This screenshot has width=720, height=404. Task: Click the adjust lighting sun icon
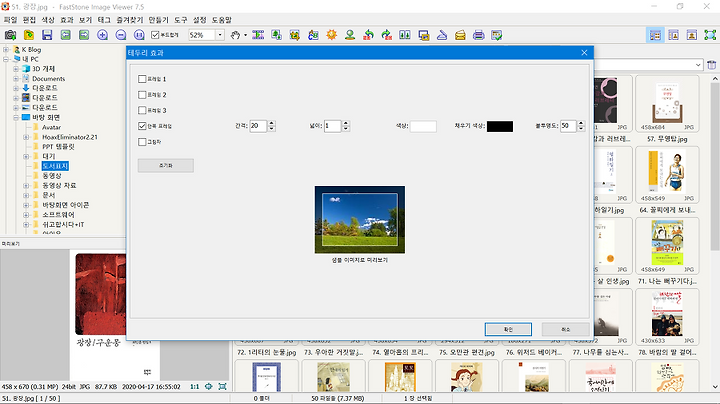tap(332, 35)
